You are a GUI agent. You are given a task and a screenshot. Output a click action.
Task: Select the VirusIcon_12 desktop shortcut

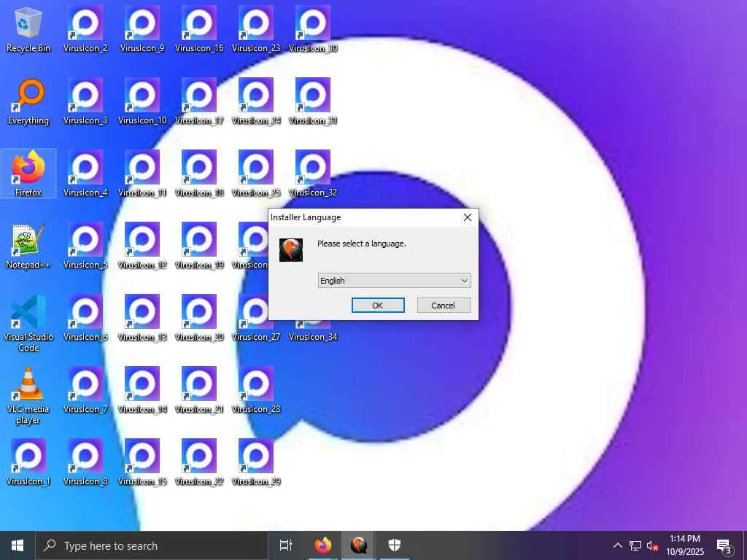tap(142, 246)
